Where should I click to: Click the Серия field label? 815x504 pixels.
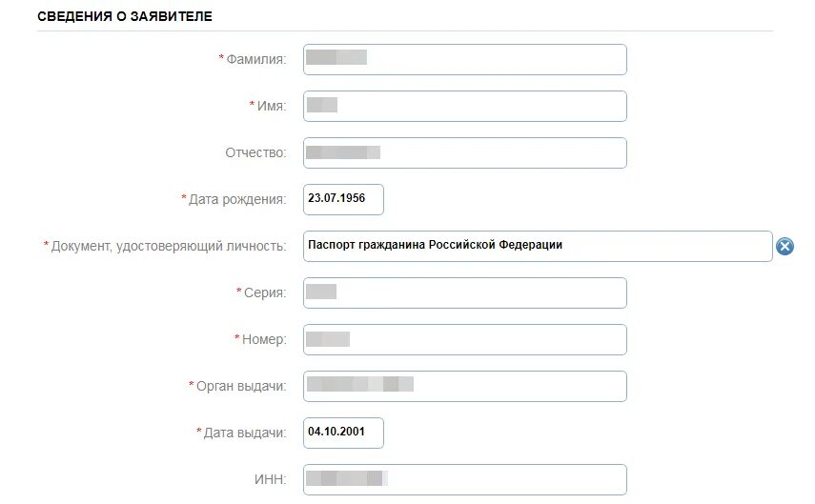265,293
